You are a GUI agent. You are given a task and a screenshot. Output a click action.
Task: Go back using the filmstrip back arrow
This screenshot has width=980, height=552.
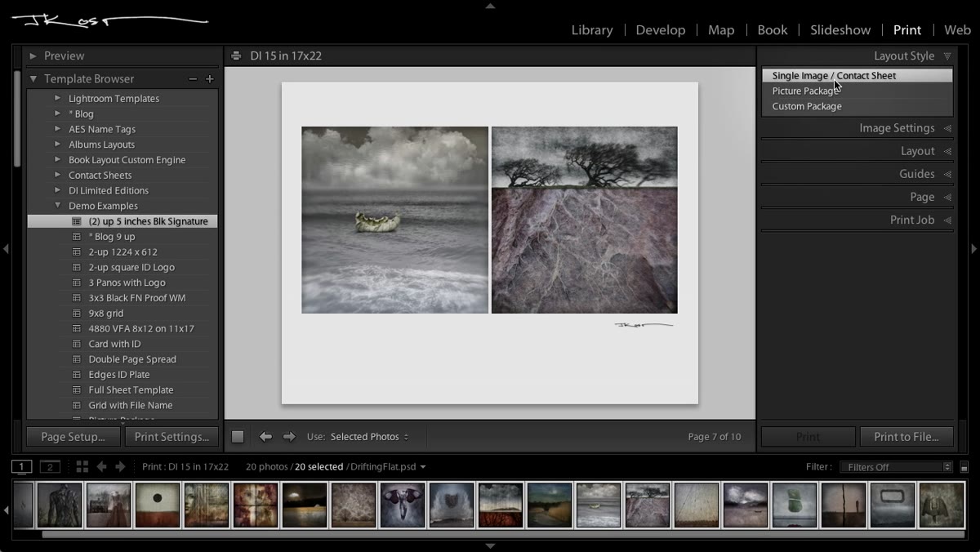click(x=101, y=467)
